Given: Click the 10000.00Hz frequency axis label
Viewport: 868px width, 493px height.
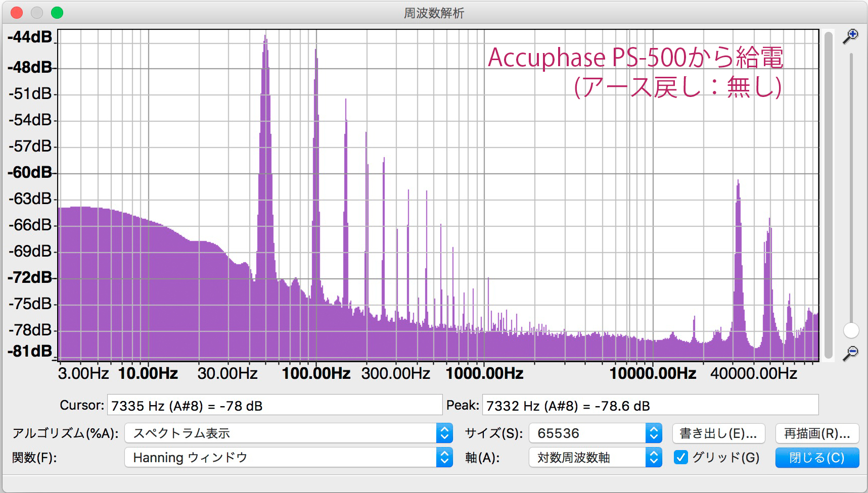Looking at the screenshot, I should 653,373.
